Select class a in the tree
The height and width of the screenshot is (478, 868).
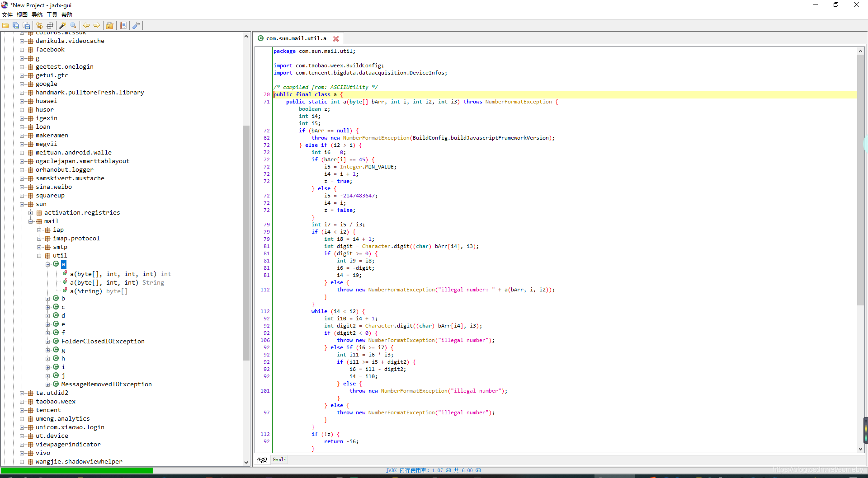(x=63, y=264)
